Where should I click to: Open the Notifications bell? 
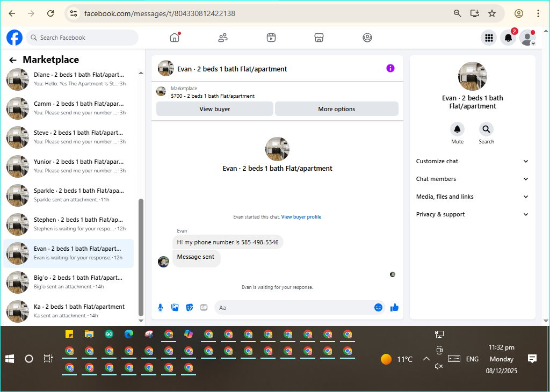click(x=508, y=38)
